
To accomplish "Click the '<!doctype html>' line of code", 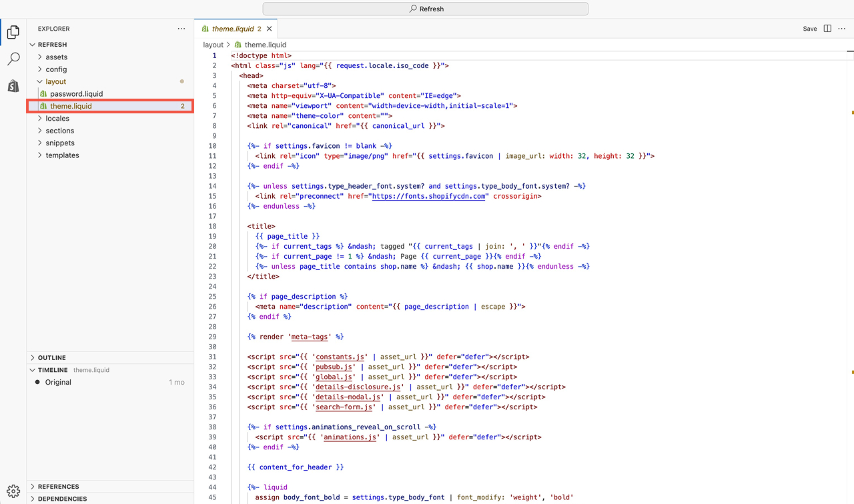I will click(261, 55).
